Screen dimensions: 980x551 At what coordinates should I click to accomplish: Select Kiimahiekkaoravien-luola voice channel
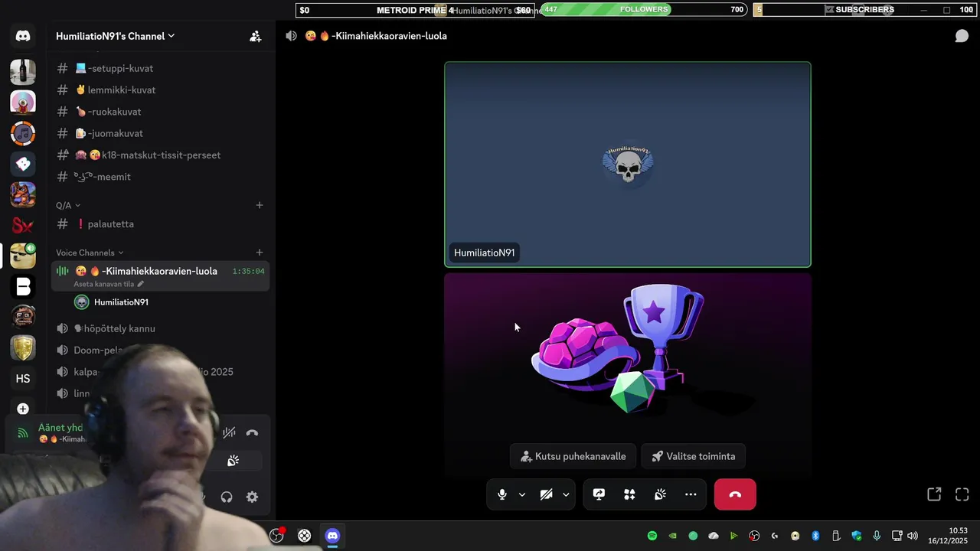point(160,275)
